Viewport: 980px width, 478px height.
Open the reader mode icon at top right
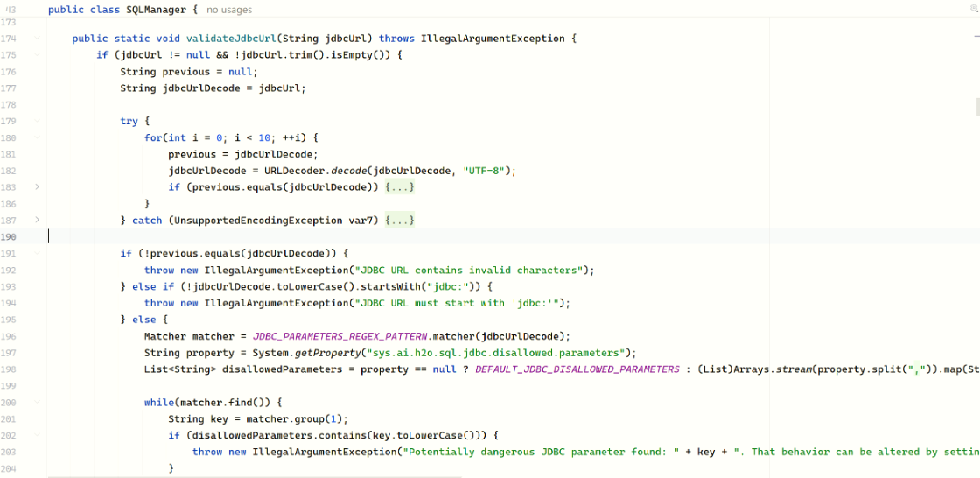click(x=973, y=7)
